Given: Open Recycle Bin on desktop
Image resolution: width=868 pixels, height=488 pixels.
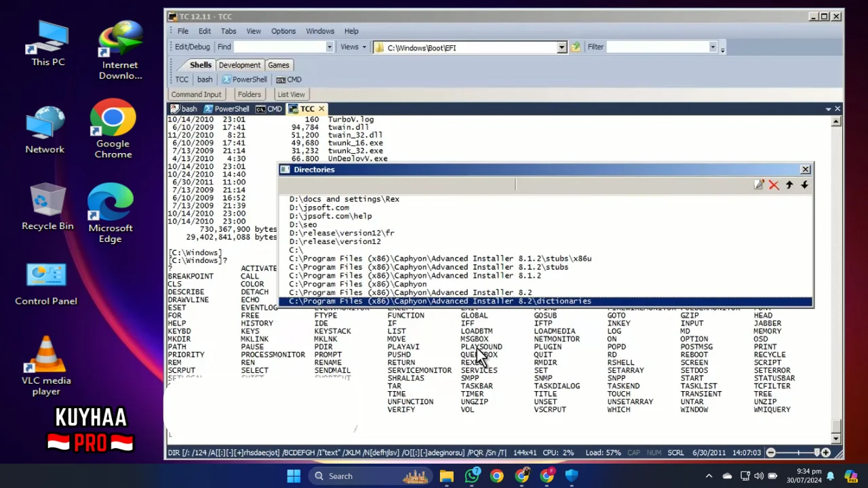Looking at the screenshot, I should click(x=47, y=207).
